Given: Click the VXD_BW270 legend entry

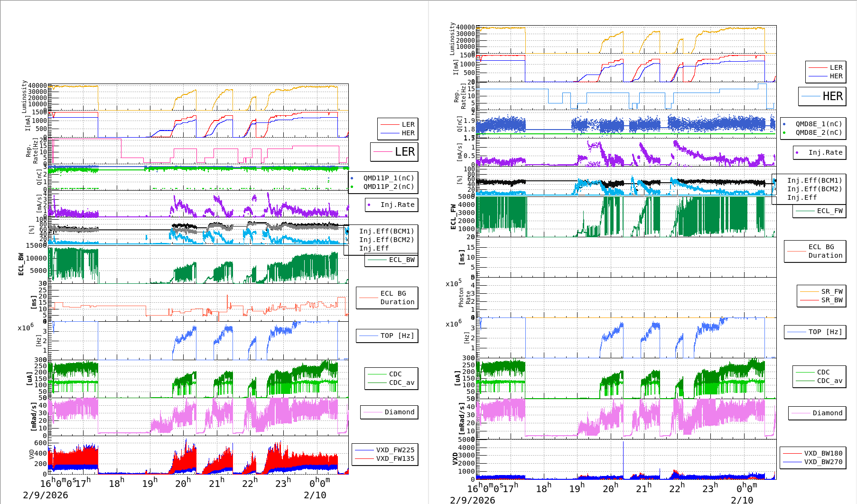Looking at the screenshot, I should click(823, 462).
